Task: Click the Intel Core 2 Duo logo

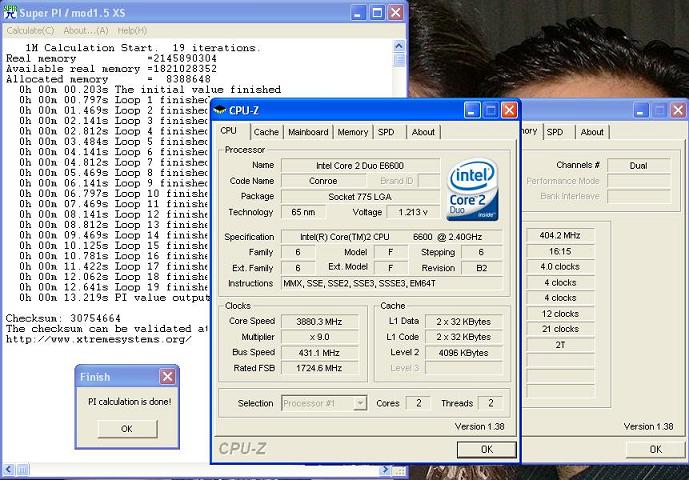Action: [x=472, y=189]
